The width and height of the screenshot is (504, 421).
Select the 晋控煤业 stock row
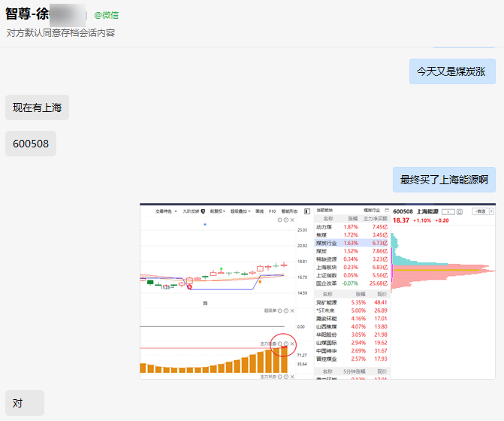click(x=352, y=359)
